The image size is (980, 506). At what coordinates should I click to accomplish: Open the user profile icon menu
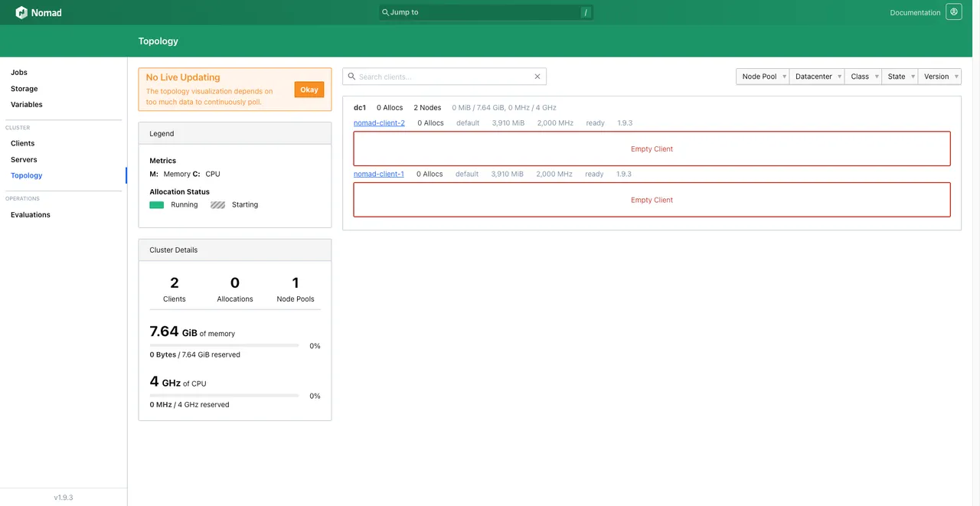pyautogui.click(x=954, y=12)
